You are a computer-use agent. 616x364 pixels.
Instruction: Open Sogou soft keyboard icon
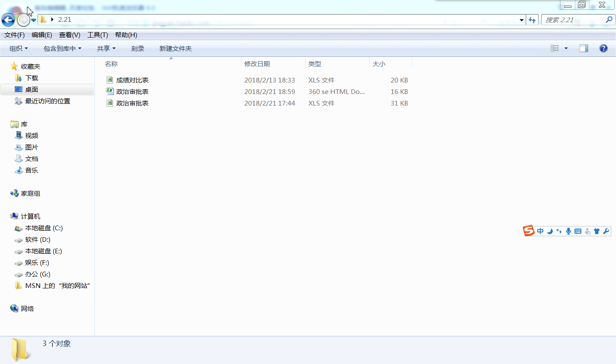(578, 231)
